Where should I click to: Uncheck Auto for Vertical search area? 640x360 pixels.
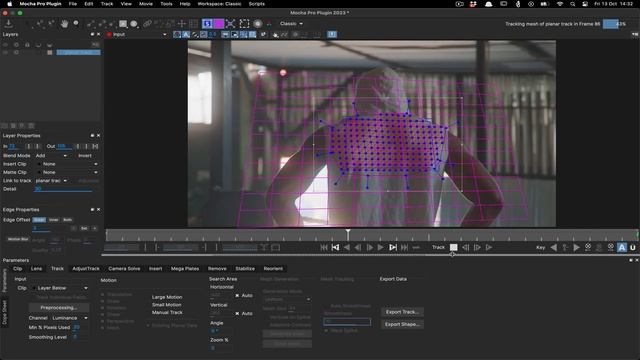(x=237, y=313)
